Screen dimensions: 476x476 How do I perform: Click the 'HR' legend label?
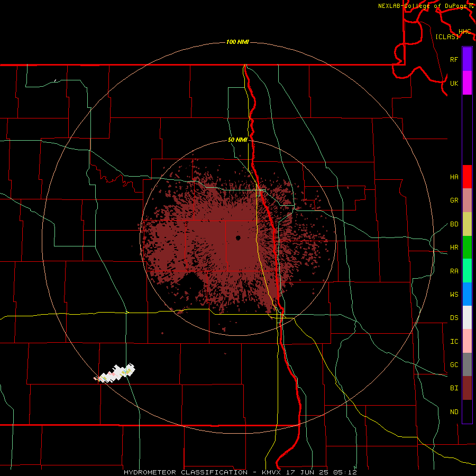[454, 247]
